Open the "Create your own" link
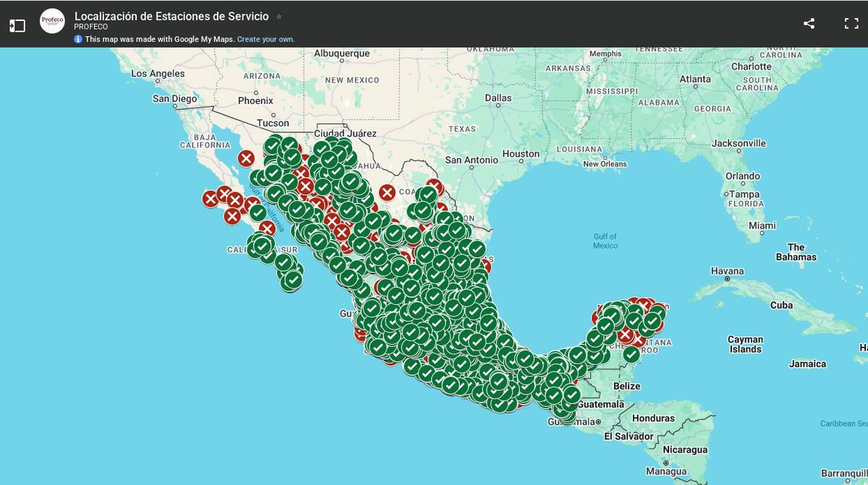Screen dimensions: 868x485 (x=265, y=39)
